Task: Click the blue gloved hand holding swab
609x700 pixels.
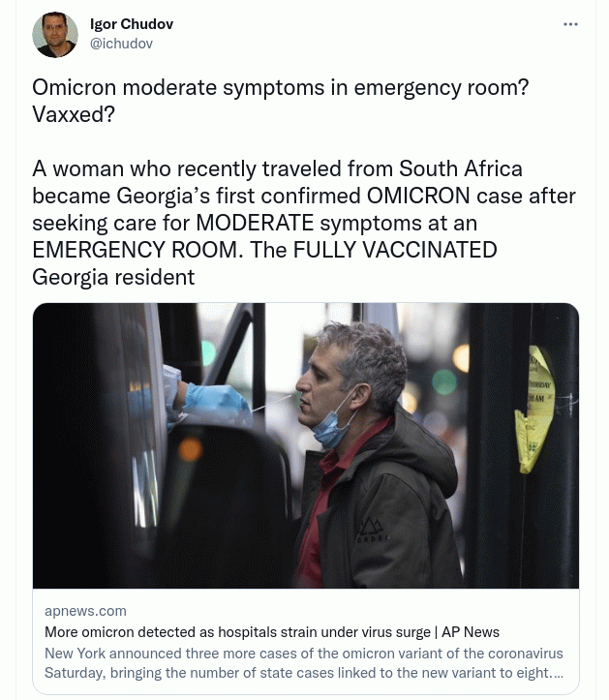Action: (x=217, y=401)
